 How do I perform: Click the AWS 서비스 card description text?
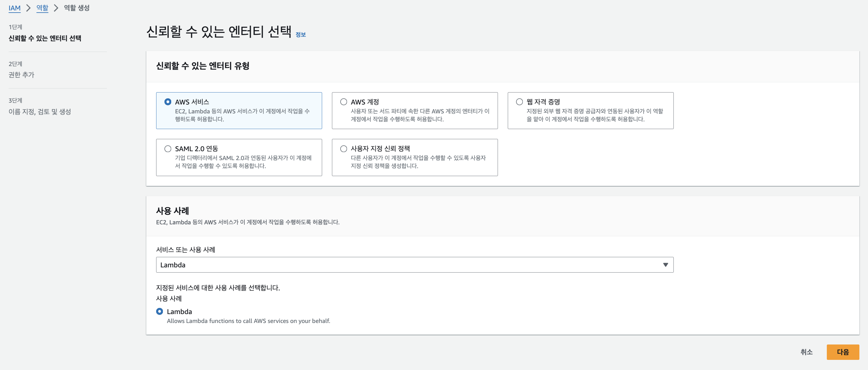pyautogui.click(x=242, y=115)
